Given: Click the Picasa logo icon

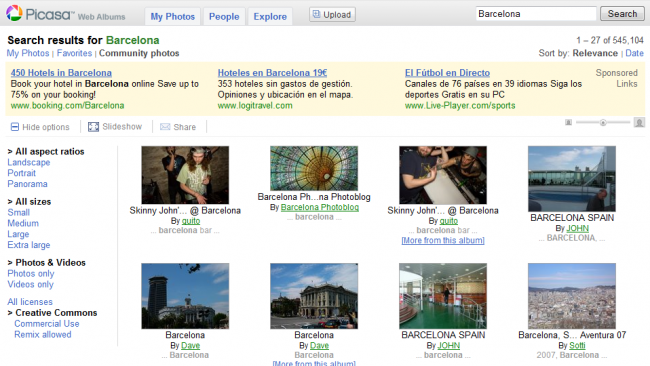Looking at the screenshot, I should click(14, 14).
